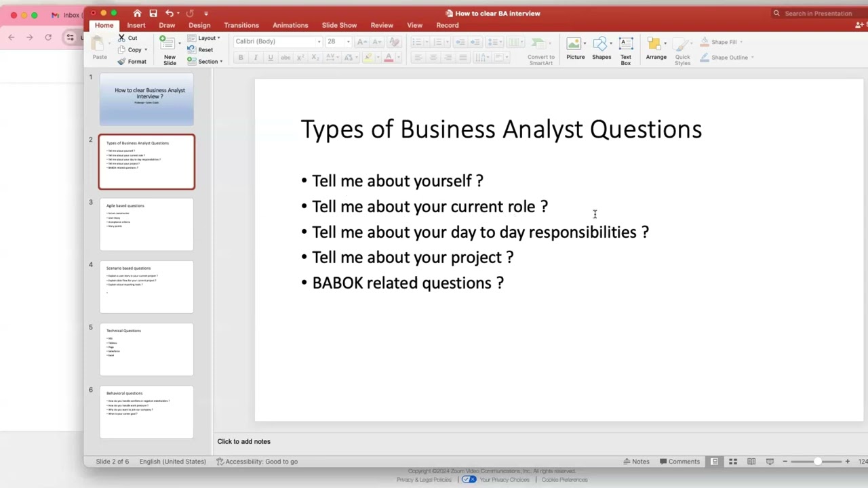This screenshot has height=488, width=868.
Task: Open the Insert ribbon tab
Action: (x=136, y=25)
